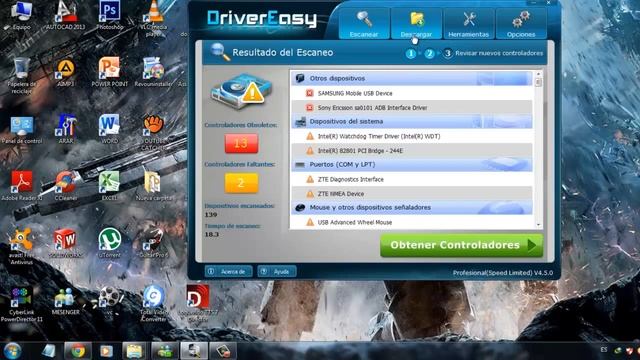Open Papelera de reciclaje icon
This screenshot has height=360, width=640.
[22, 76]
